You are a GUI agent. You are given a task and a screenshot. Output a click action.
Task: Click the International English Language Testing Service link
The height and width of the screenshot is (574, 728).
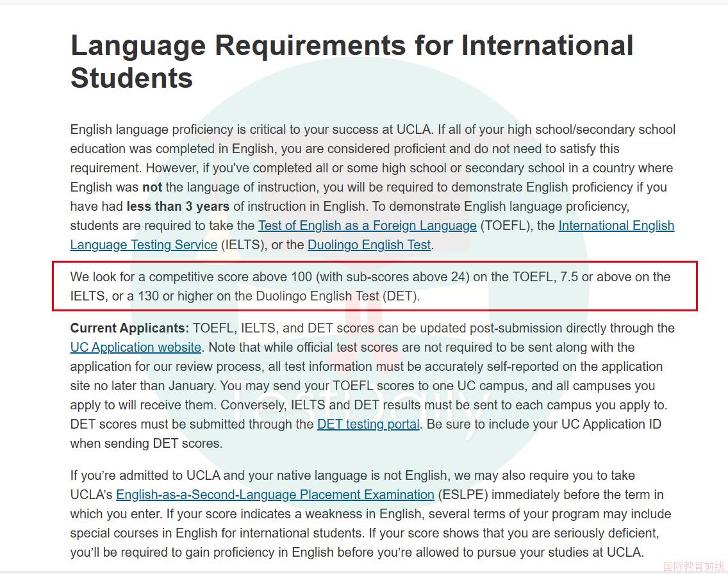click(x=616, y=225)
